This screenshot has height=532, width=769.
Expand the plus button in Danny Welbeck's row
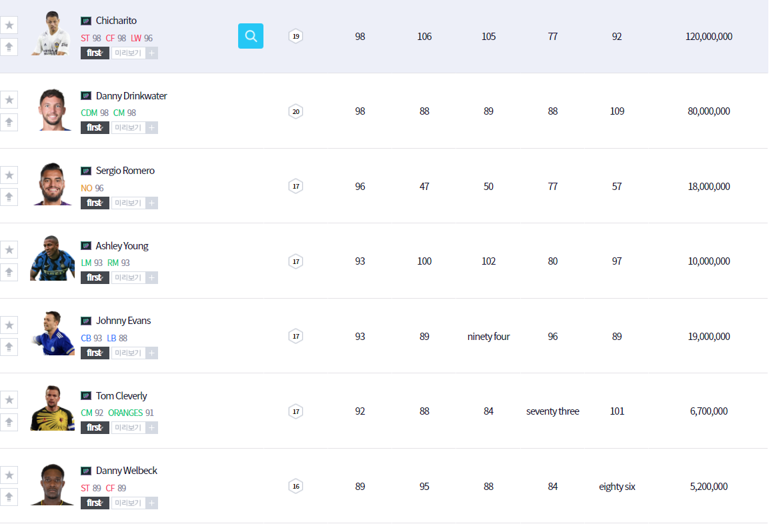(152, 503)
